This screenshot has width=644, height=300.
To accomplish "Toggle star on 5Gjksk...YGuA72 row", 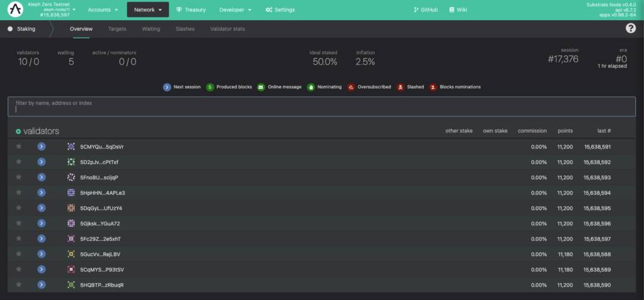I will pos(18,223).
